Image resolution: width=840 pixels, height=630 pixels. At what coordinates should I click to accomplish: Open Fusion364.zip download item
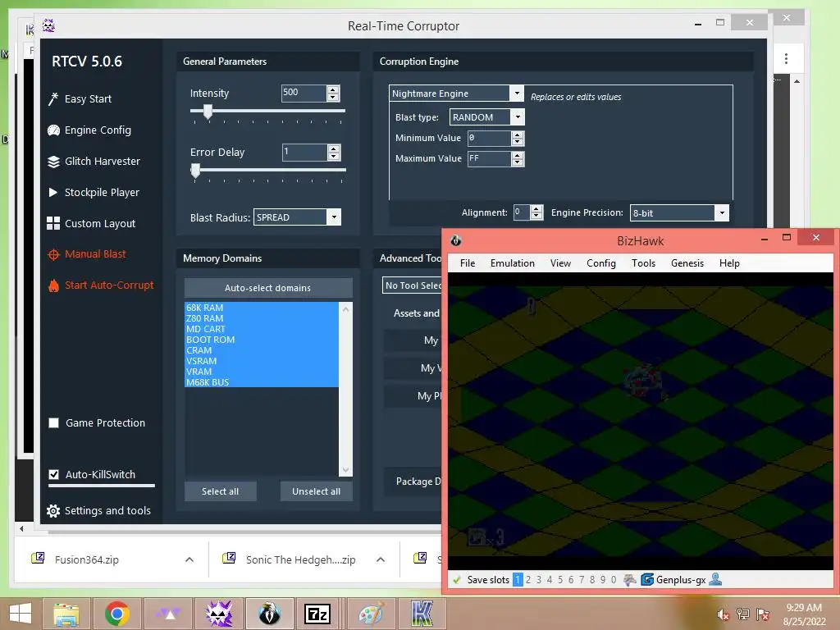[87, 559]
